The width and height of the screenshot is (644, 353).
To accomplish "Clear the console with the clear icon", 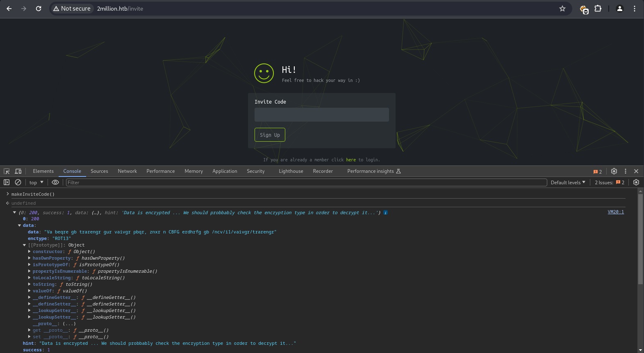I will [18, 182].
